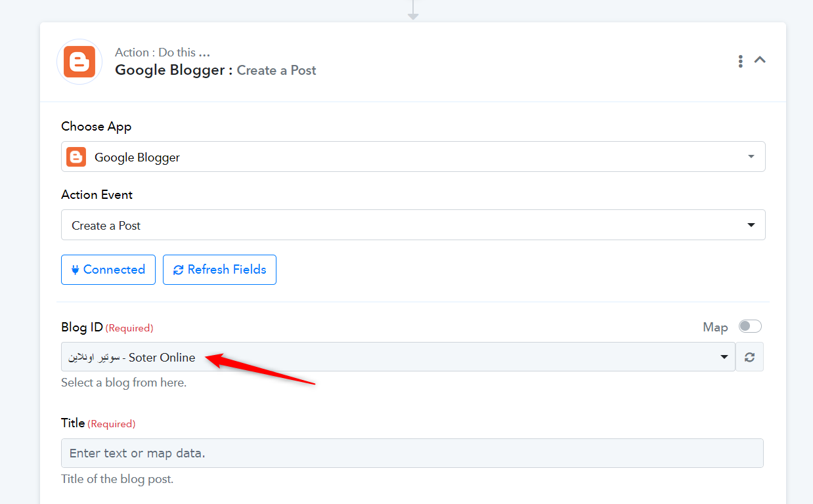Click the Create a Post header text
The height and width of the screenshot is (504, 813).
click(x=276, y=70)
